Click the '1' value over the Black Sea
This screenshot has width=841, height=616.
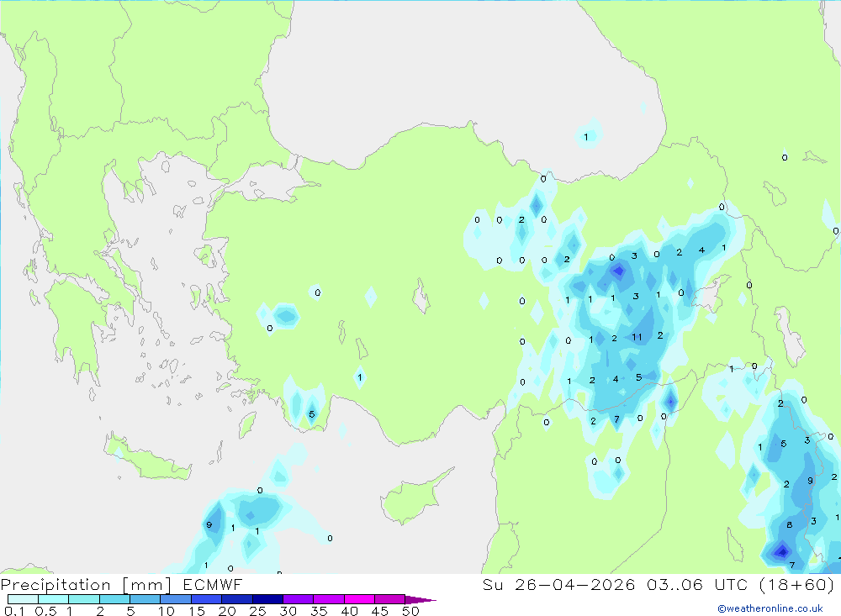(585, 137)
